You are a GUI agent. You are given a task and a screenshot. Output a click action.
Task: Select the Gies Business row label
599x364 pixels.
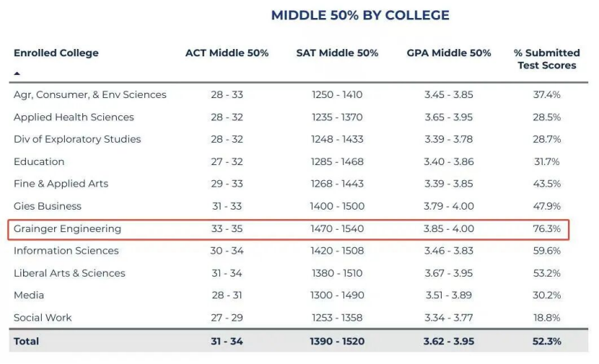48,206
